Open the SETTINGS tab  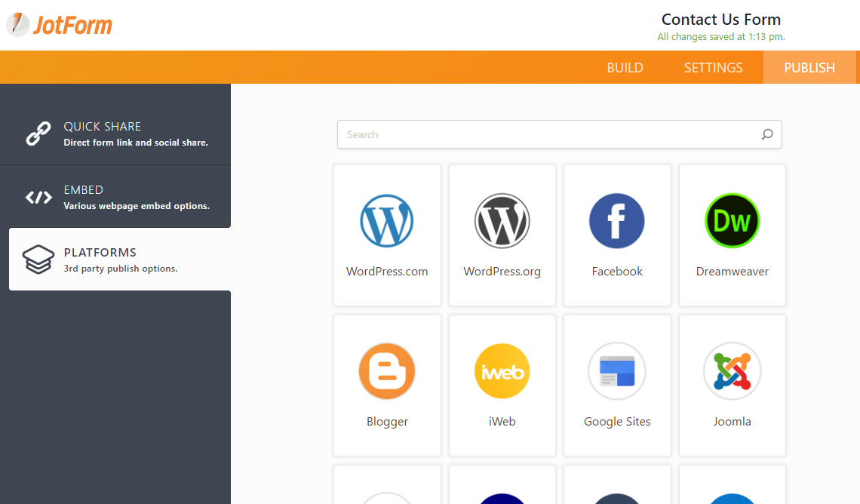713,68
